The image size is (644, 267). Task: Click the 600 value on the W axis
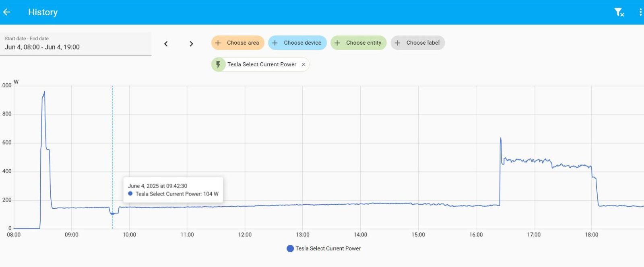[x=7, y=143]
